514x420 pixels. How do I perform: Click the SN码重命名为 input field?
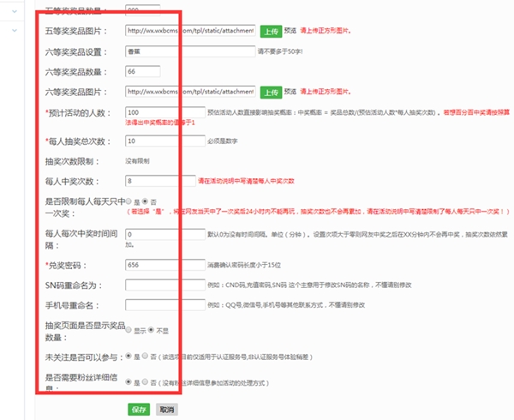(x=165, y=285)
